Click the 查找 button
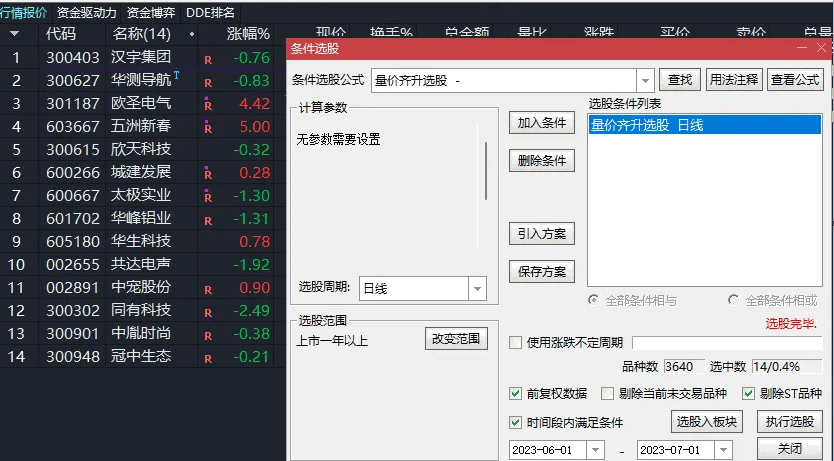Screen dimensions: 834x461 coord(680,80)
